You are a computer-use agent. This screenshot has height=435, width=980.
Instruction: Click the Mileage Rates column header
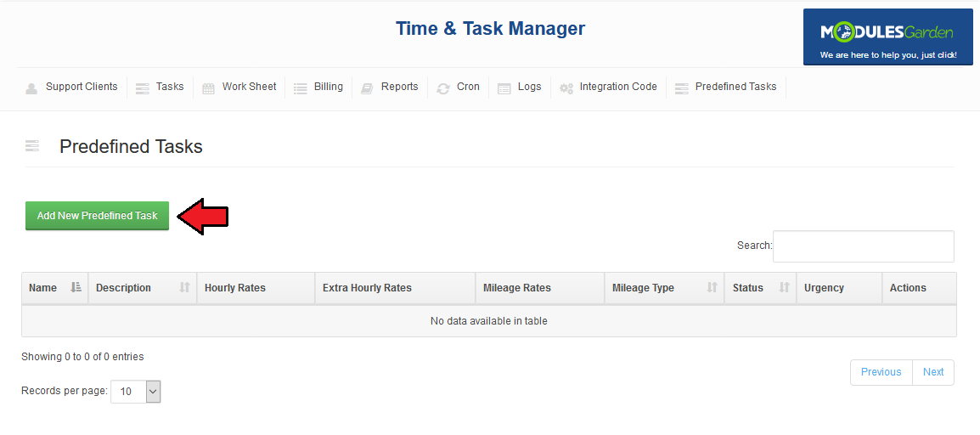pos(540,288)
